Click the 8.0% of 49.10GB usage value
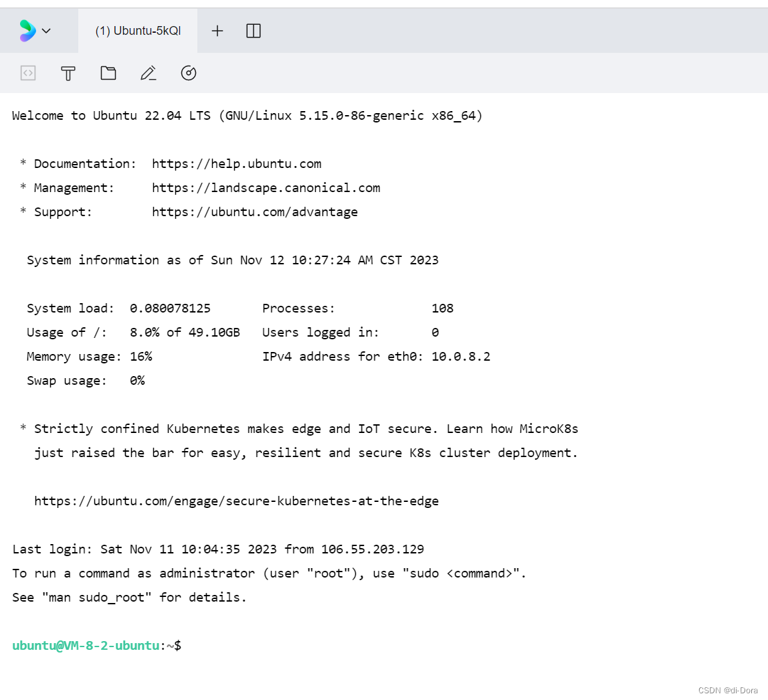 pos(185,332)
